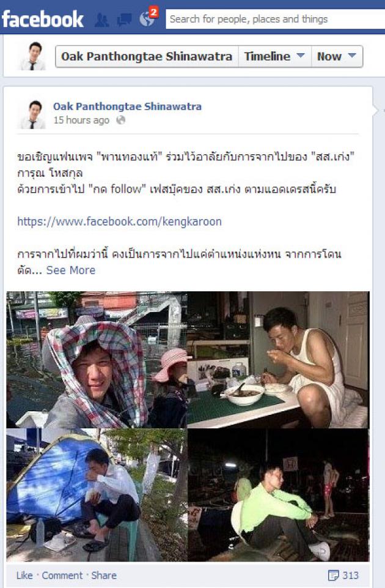The width and height of the screenshot is (385, 588).
Task: Open the messages icon in header
Action: [x=124, y=20]
